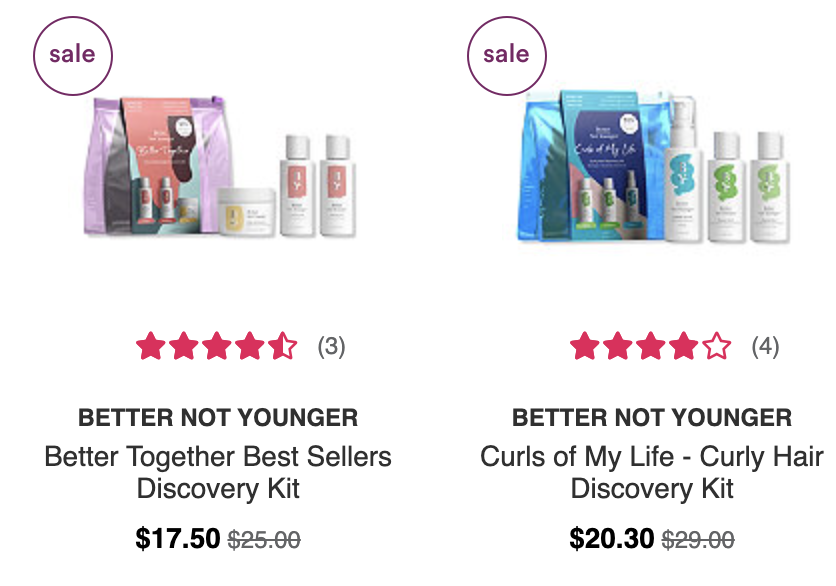Click the crossed-out $29.00 price
The width and height of the screenshot is (836, 586).
pos(698,540)
